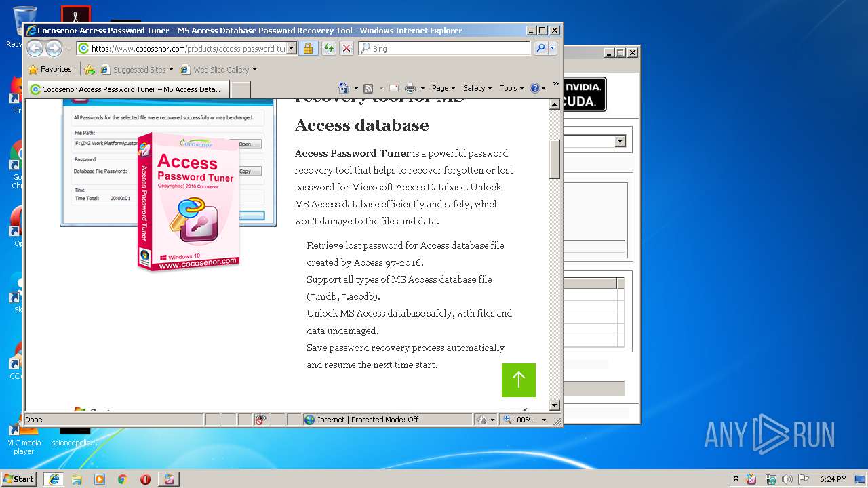
Task: Open File Explorer from taskbar
Action: click(77, 479)
